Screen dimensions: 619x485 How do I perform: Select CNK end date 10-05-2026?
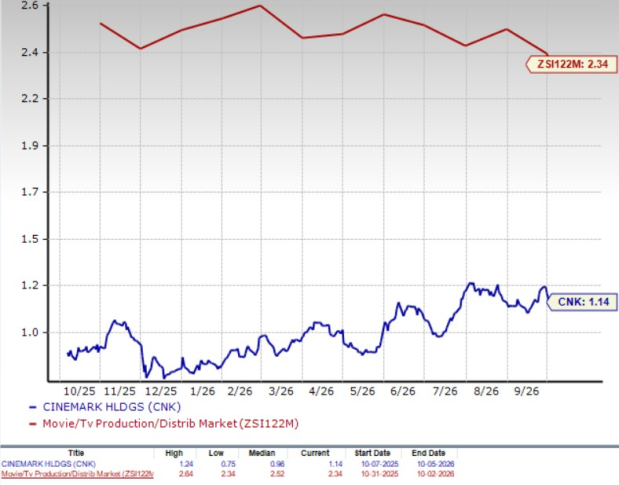(x=435, y=464)
